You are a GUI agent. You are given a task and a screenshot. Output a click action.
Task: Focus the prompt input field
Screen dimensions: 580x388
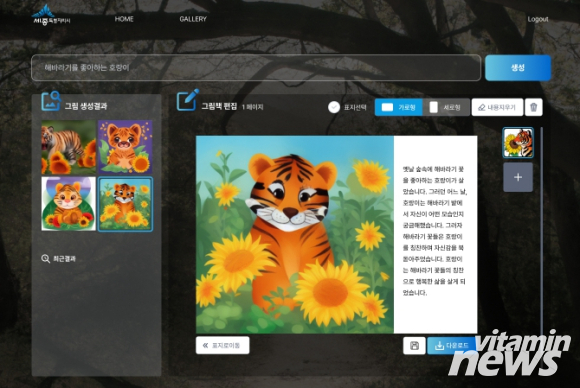point(256,68)
